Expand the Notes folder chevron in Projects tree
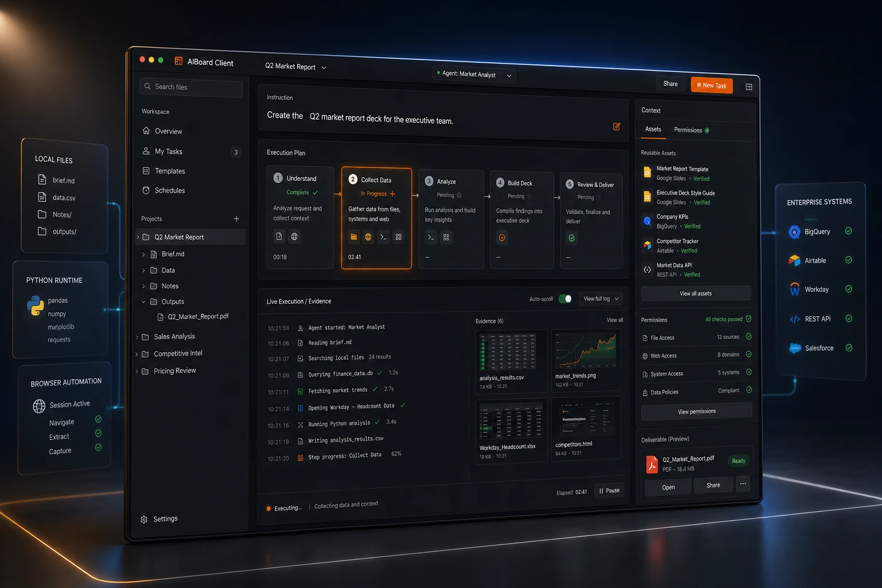This screenshot has height=588, width=882. pos(144,286)
